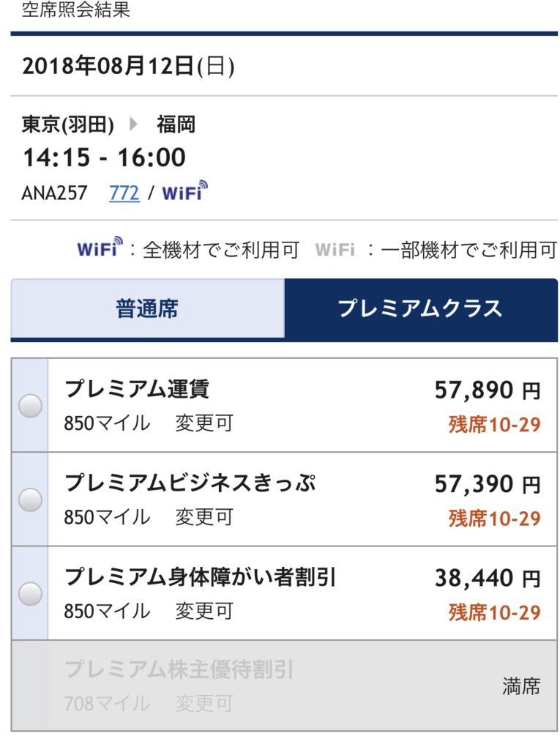This screenshot has width=560, height=750.
Task: Click the gray WiFi legend icon for 一部機材
Action: click(x=335, y=250)
